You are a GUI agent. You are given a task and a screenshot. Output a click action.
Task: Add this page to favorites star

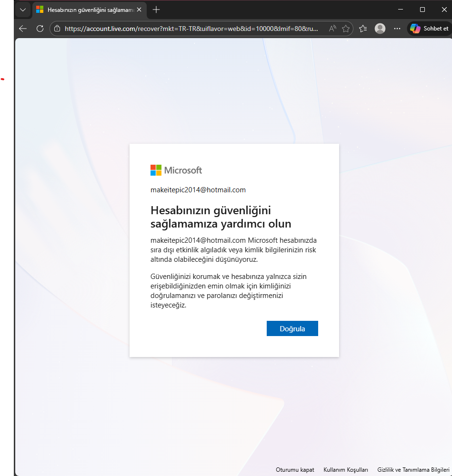(346, 29)
